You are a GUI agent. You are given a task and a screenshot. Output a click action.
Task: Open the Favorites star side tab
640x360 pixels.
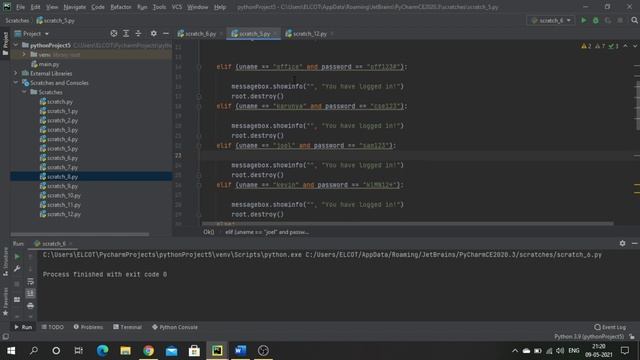[5, 302]
